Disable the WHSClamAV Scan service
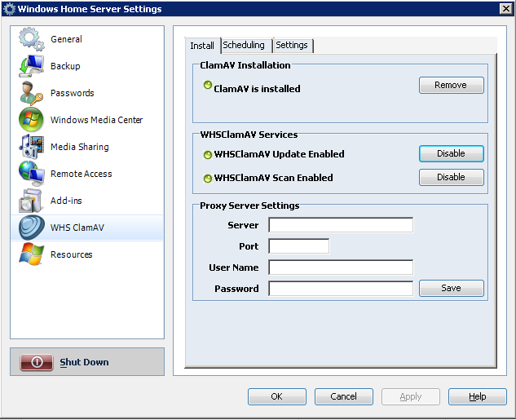516x420 pixels. click(451, 177)
